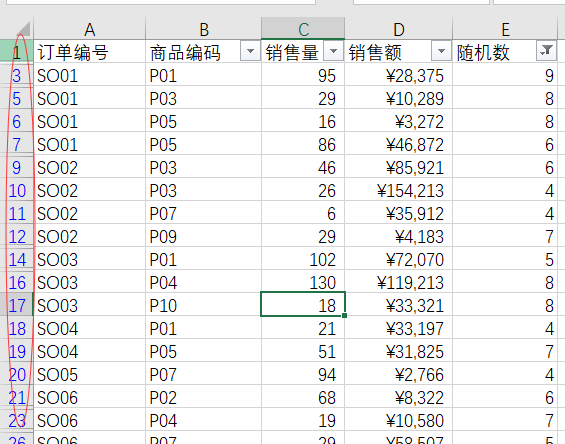Select product code cell P09
The height and width of the screenshot is (444, 565).
tap(204, 236)
